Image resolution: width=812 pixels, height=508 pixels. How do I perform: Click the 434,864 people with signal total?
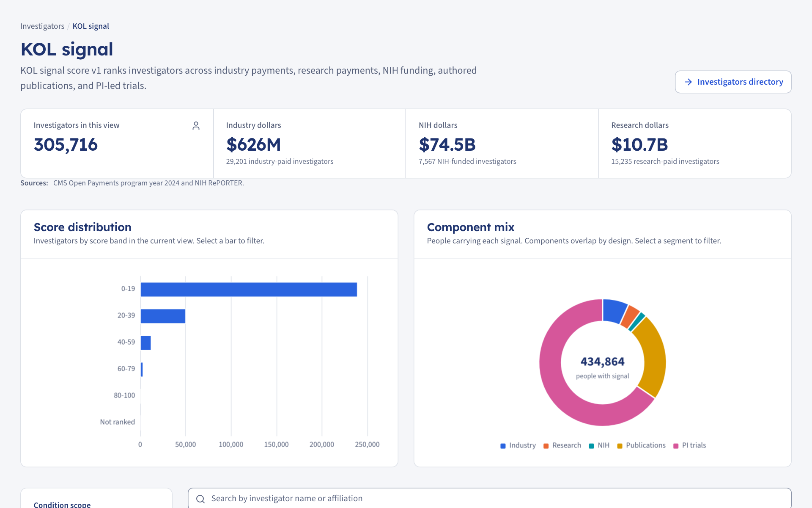pyautogui.click(x=602, y=362)
